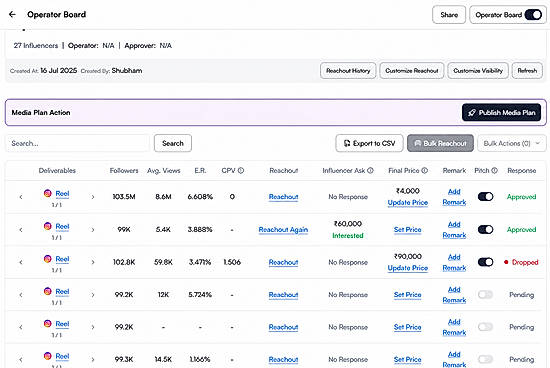Click the Deliverables column header
Image resolution: width=550 pixels, height=368 pixels.
coord(57,170)
